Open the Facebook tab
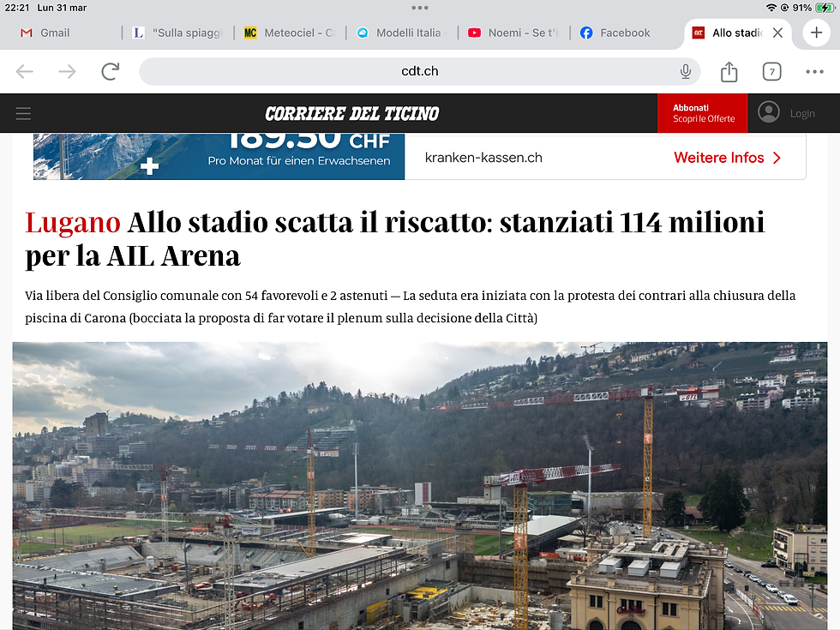This screenshot has width=840, height=630. 615,33
